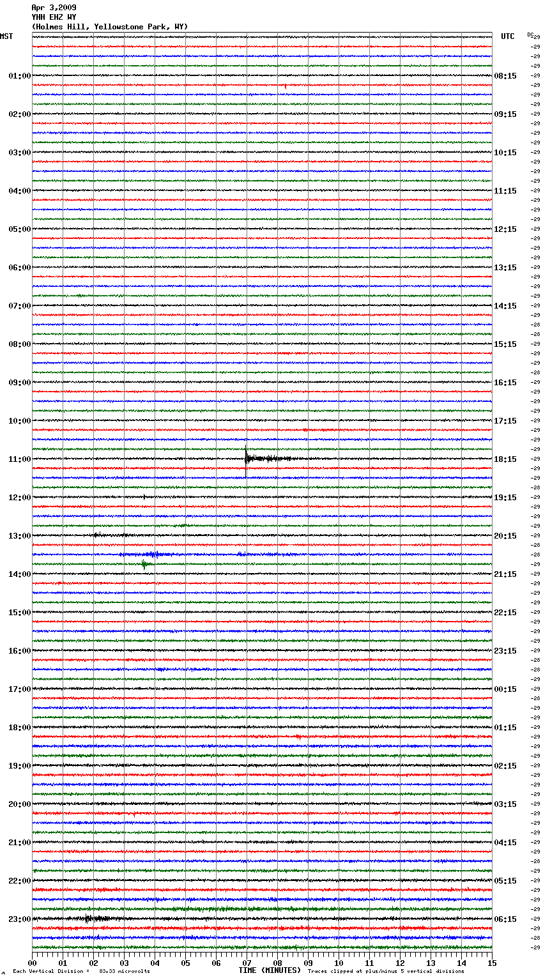Select the 17:00 MST time label
This screenshot has height=980, width=543.
pyautogui.click(x=20, y=689)
